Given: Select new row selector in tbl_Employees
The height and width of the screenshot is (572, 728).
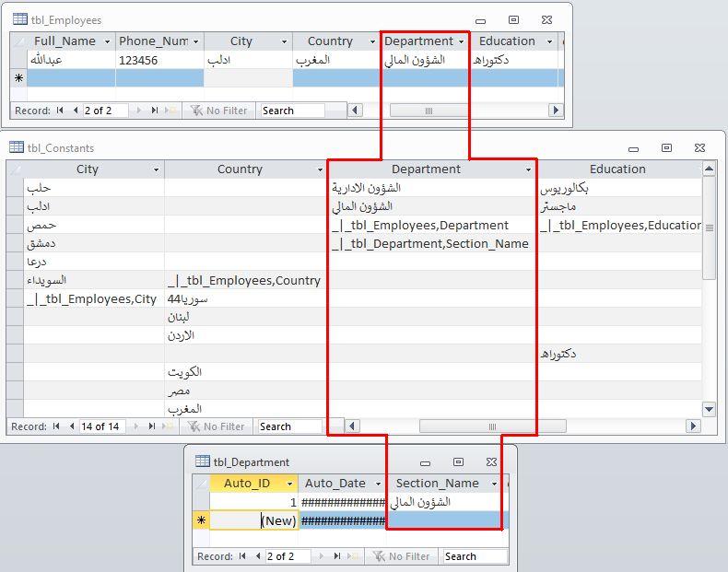Looking at the screenshot, I should (18, 78).
